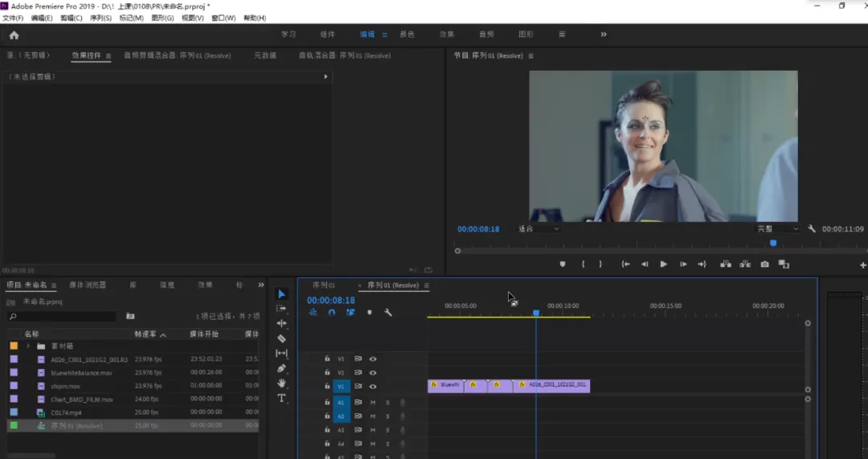Viewport: 868px width, 459px height.
Task: Click the timeline display settings wrench
Action: pyautogui.click(x=388, y=313)
